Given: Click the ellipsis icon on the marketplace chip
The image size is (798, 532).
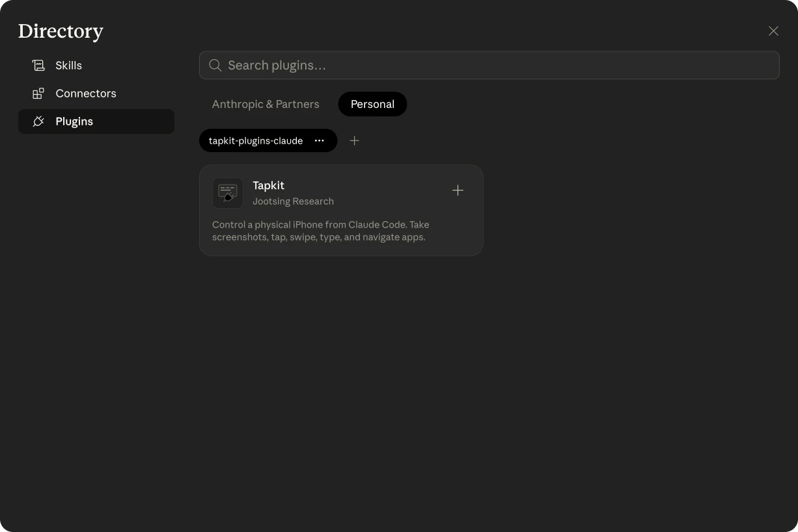Looking at the screenshot, I should coord(319,140).
